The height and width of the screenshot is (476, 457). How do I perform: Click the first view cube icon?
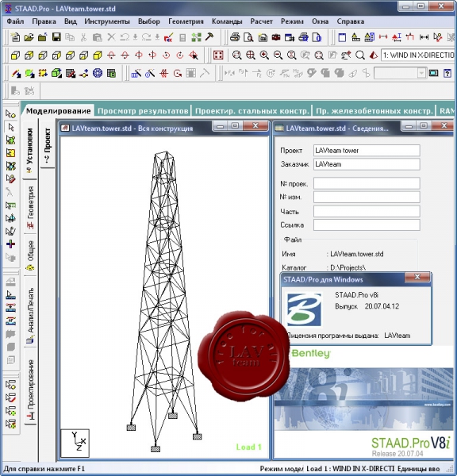coord(15,56)
